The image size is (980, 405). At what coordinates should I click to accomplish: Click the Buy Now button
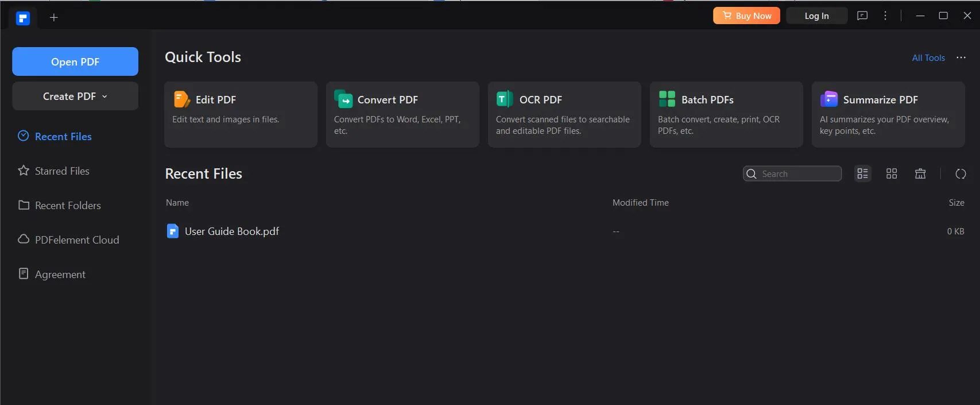coord(746,16)
